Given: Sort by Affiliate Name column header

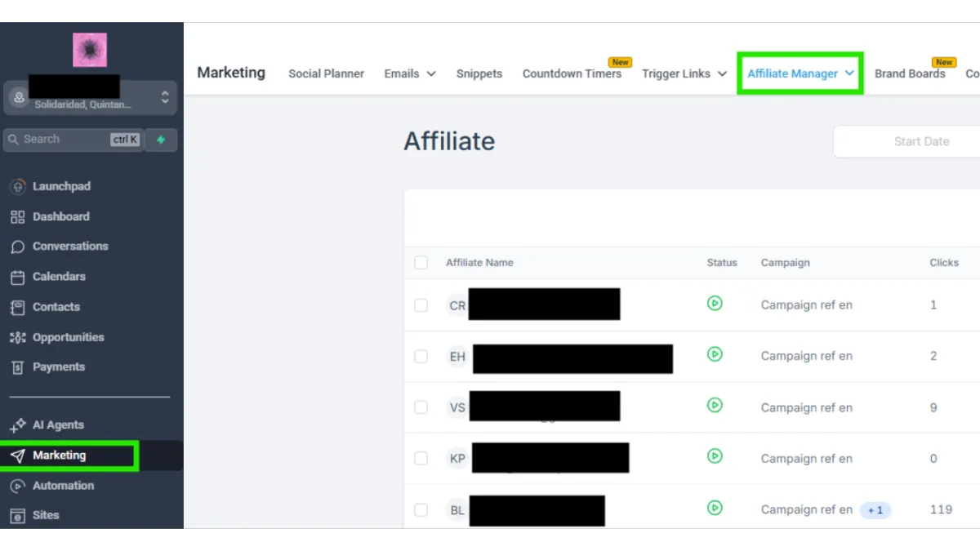Looking at the screenshot, I should click(479, 263).
